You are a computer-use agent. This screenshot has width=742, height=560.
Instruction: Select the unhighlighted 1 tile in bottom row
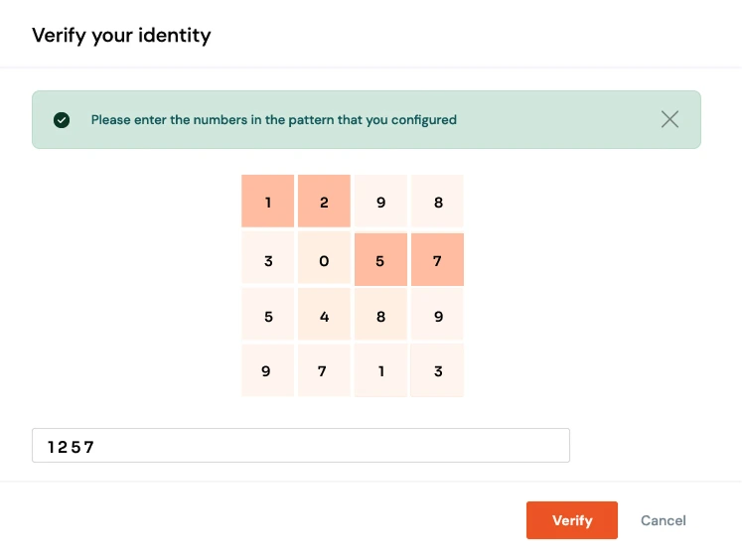[x=380, y=371]
